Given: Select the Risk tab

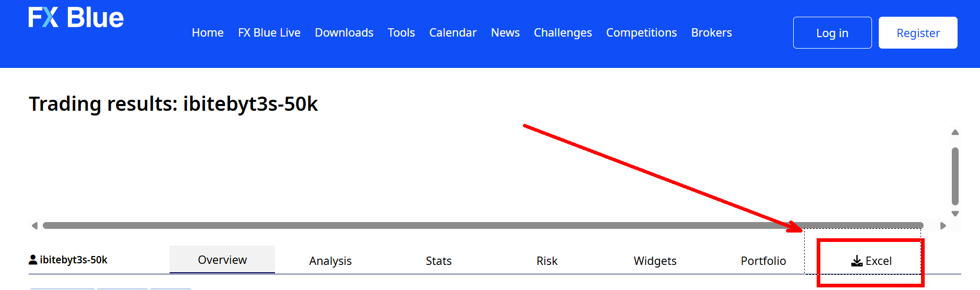Looking at the screenshot, I should pyautogui.click(x=547, y=261).
